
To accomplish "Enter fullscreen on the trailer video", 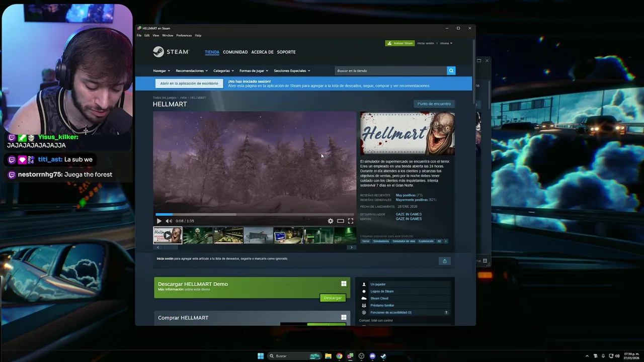I will 351,221.
